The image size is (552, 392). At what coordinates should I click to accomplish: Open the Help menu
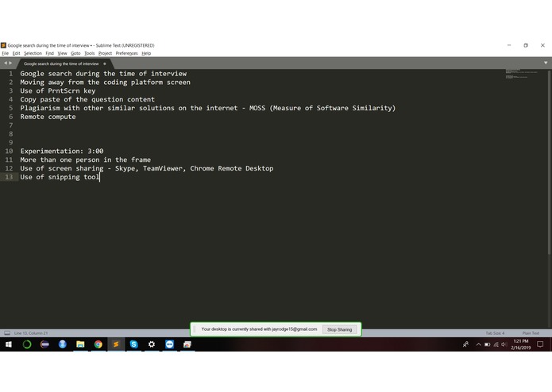click(146, 53)
